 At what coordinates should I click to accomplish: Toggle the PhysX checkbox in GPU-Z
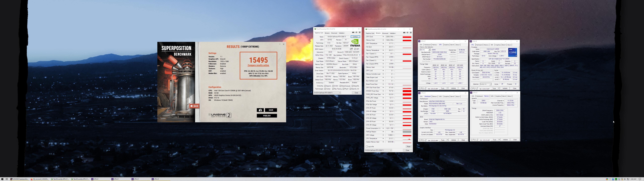[344, 89]
